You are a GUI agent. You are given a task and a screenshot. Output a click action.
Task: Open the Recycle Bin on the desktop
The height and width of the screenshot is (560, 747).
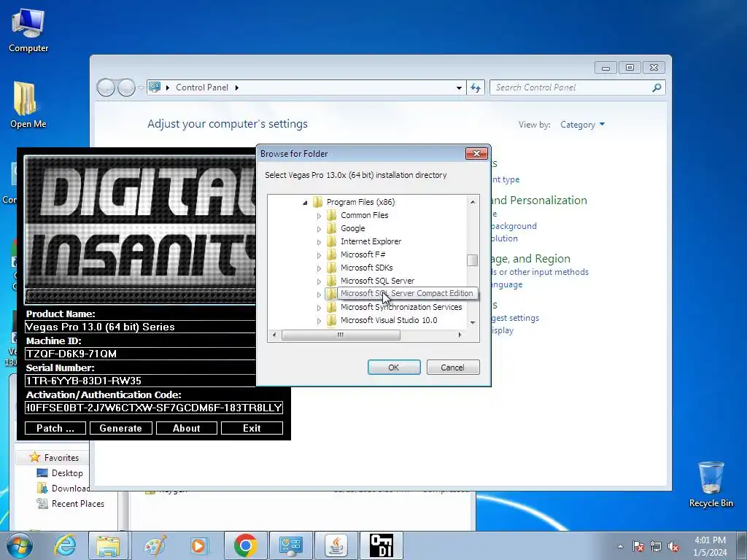tap(711, 484)
